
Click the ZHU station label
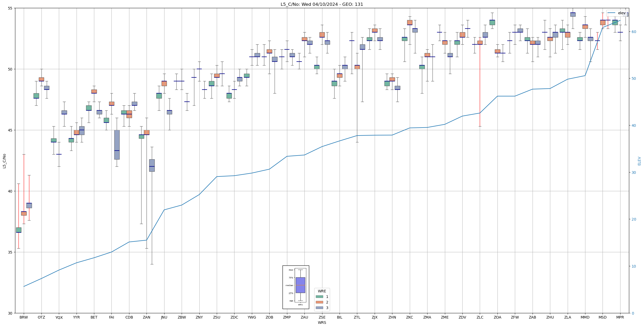(x=550, y=317)
